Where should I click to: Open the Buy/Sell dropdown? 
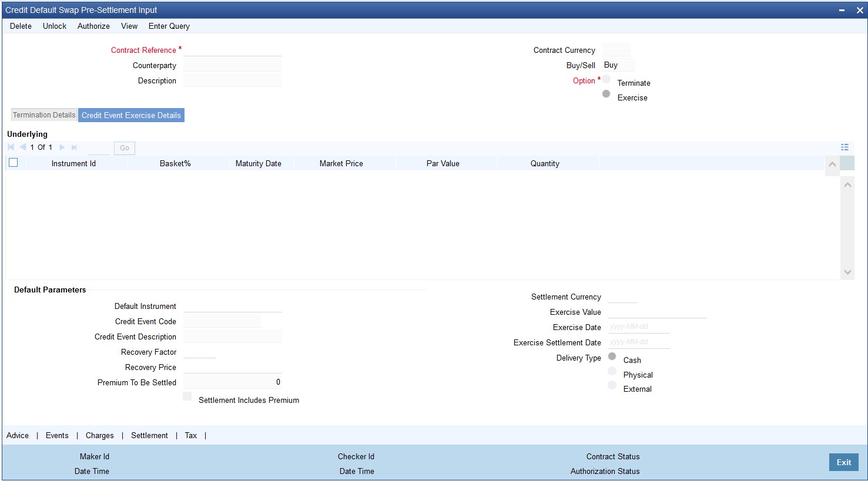coord(619,65)
